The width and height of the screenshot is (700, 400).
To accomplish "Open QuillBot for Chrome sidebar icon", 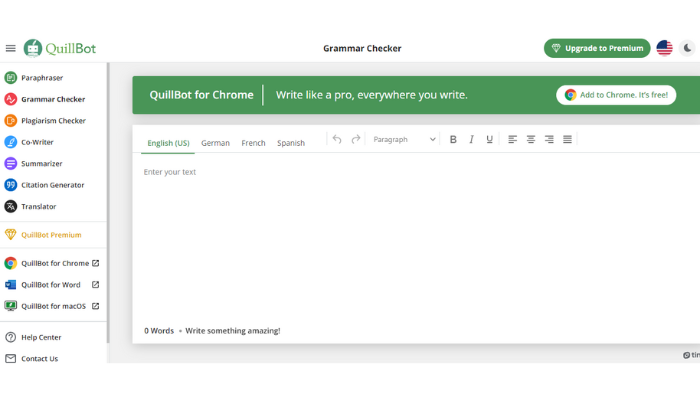I will (10, 263).
